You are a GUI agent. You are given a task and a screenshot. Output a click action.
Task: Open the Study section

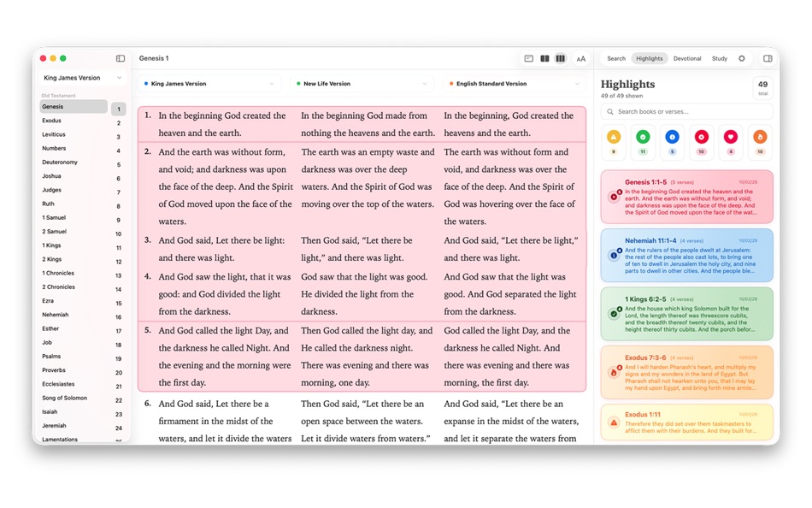point(719,58)
